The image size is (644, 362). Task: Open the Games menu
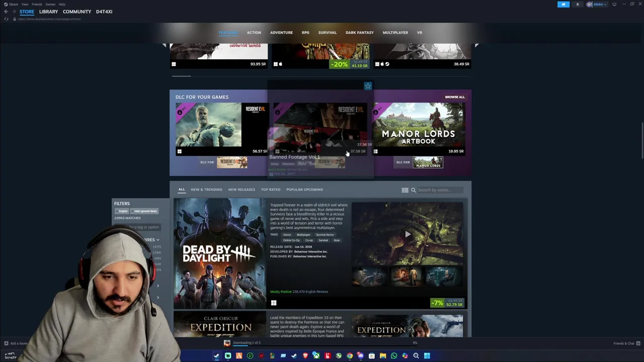(x=50, y=4)
